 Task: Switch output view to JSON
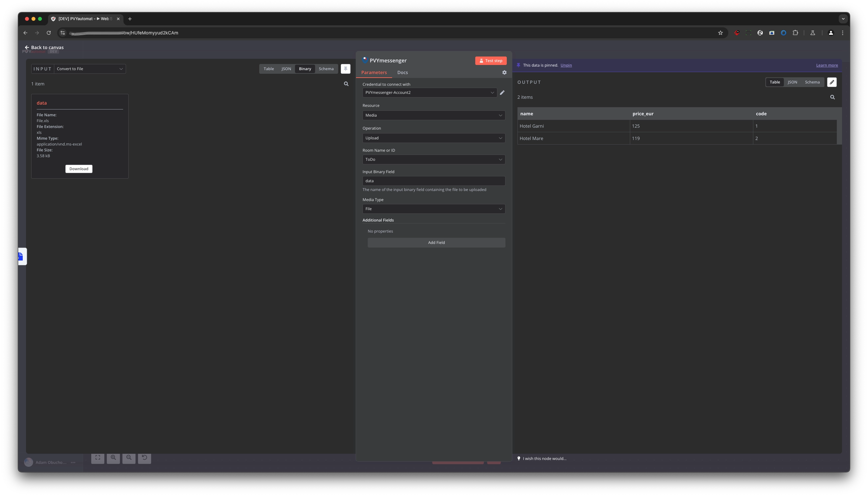(x=792, y=82)
